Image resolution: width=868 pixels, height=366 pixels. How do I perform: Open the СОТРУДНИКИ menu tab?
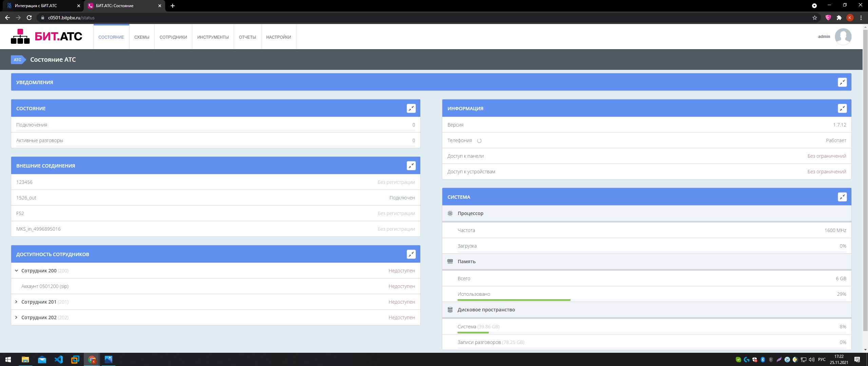(173, 37)
